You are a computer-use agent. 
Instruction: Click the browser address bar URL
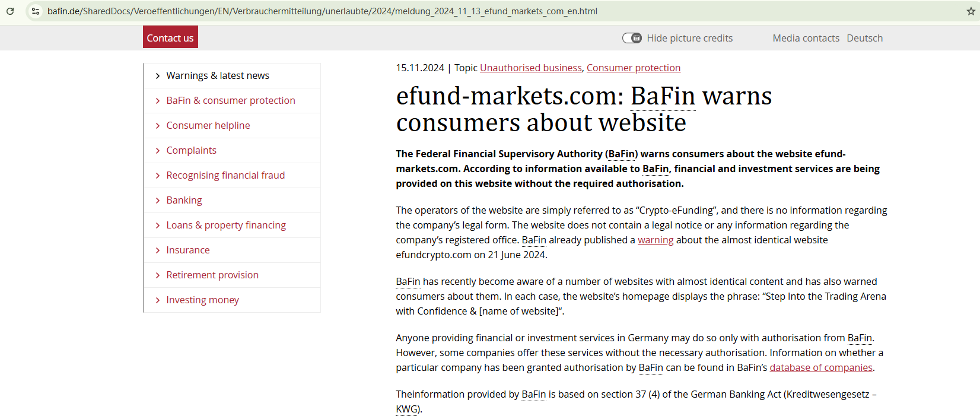[x=322, y=11]
